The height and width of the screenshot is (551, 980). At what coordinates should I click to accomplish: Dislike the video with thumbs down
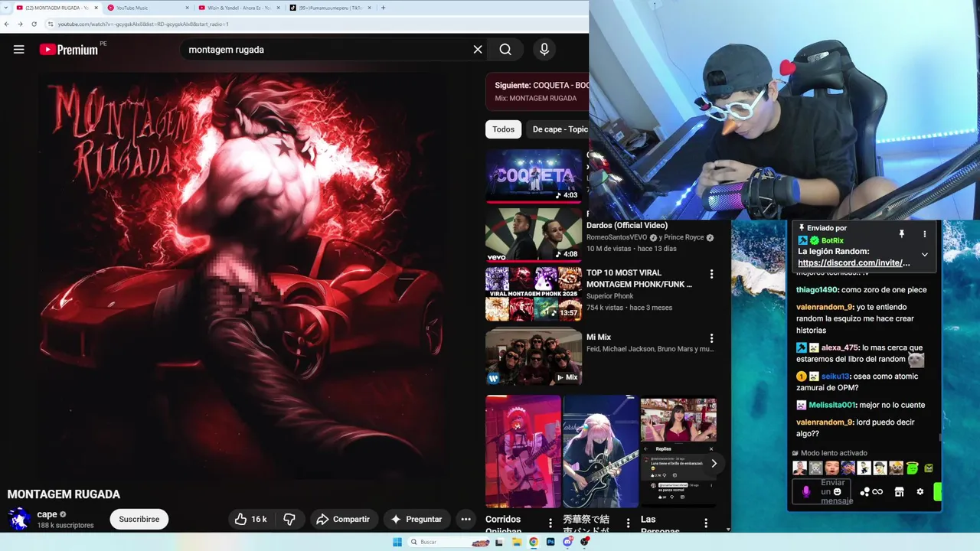pyautogui.click(x=289, y=519)
